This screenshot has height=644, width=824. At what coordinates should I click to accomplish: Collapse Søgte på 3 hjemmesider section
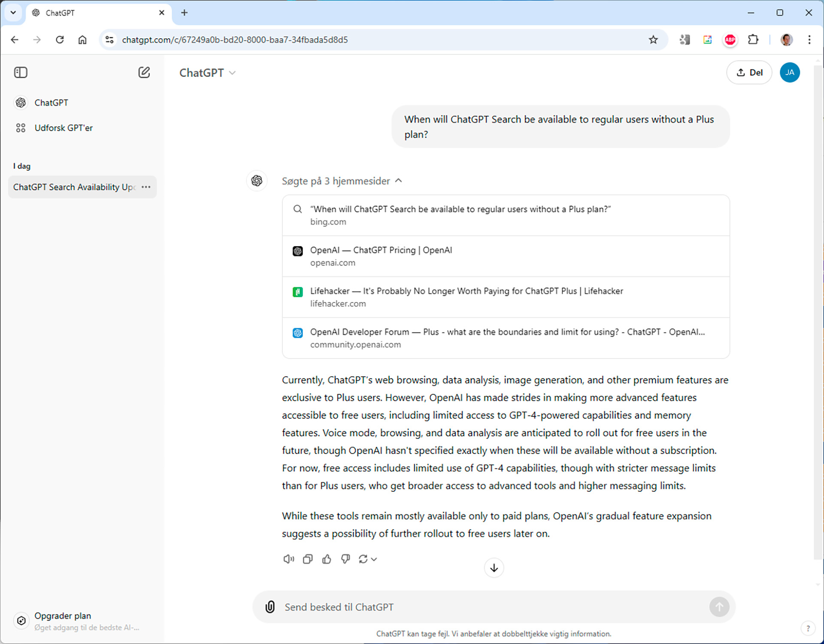342,181
